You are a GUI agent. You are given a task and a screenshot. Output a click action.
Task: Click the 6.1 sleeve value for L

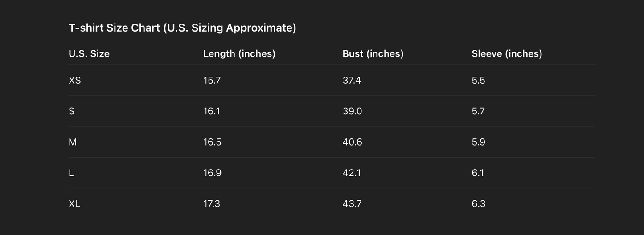[478, 173]
